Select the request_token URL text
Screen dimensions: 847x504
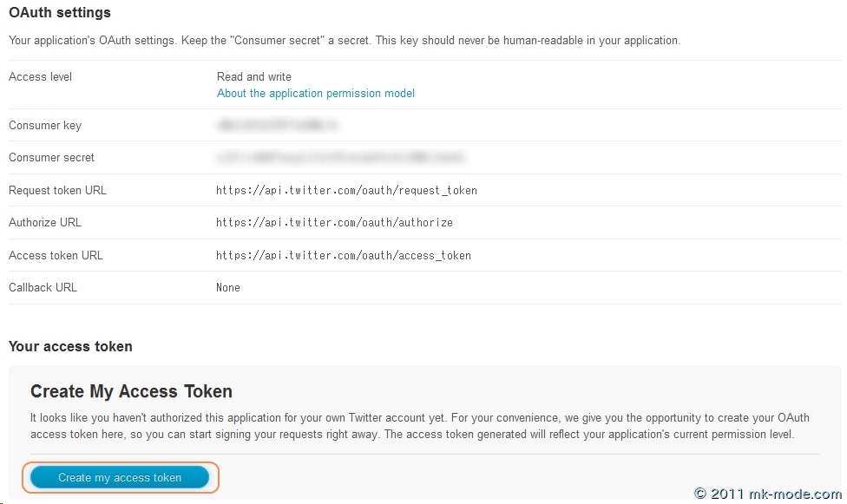pyautogui.click(x=346, y=190)
